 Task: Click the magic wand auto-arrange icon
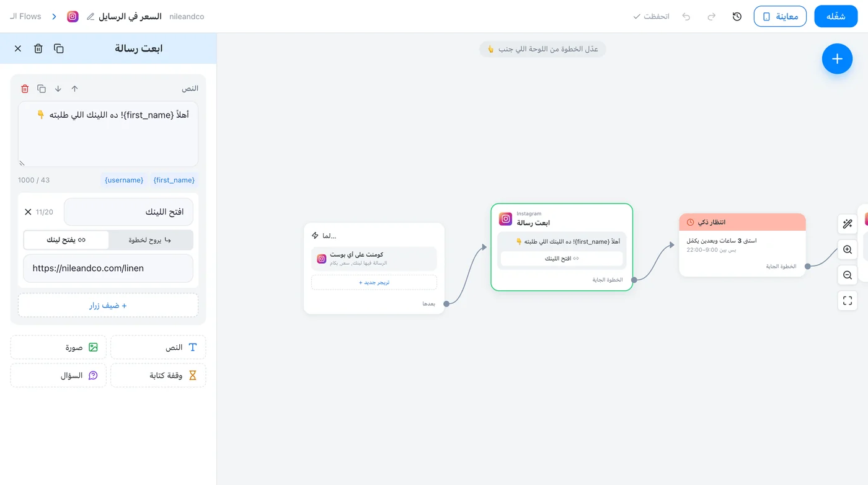click(x=848, y=223)
